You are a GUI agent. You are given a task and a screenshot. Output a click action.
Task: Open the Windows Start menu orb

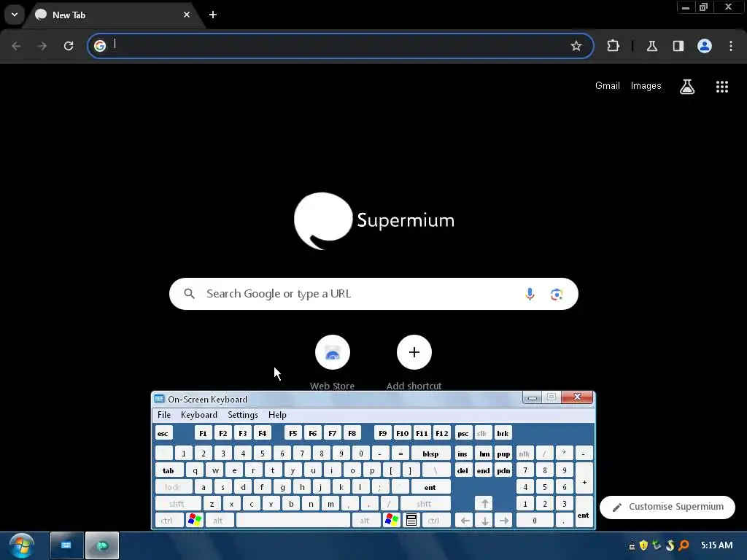click(x=21, y=545)
